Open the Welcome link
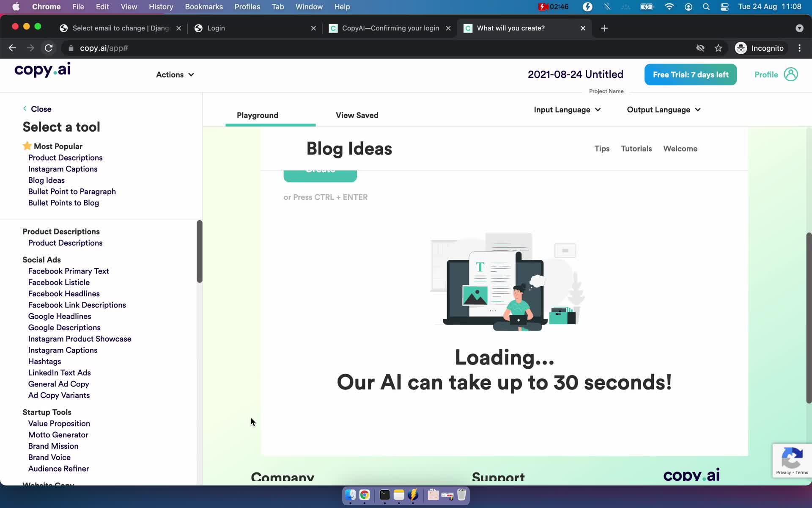Viewport: 812px width, 508px height. tap(680, 149)
